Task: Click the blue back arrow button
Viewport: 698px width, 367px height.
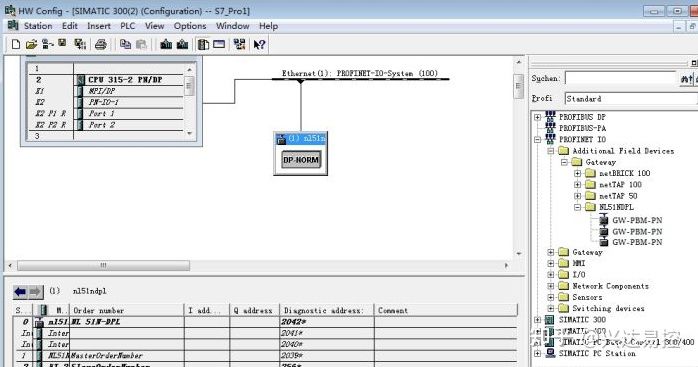Action: (20, 292)
